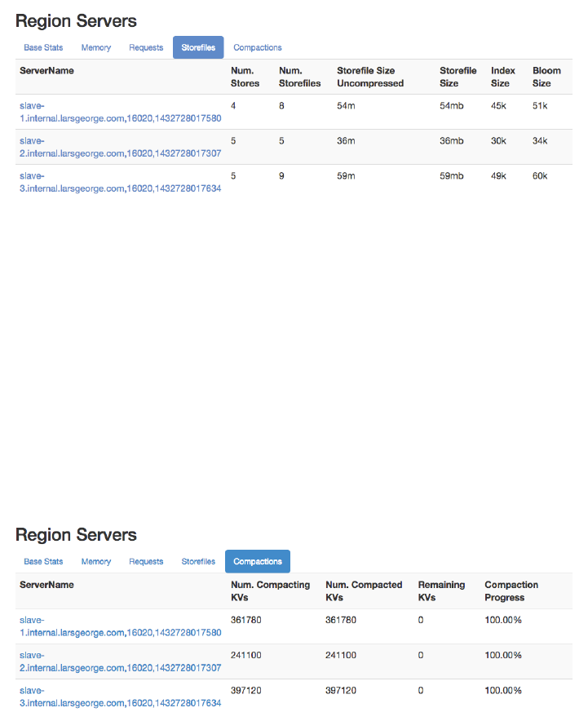Open slave-3 server link in Compactions table
Viewport: 588px width, 721px height.
121,697
